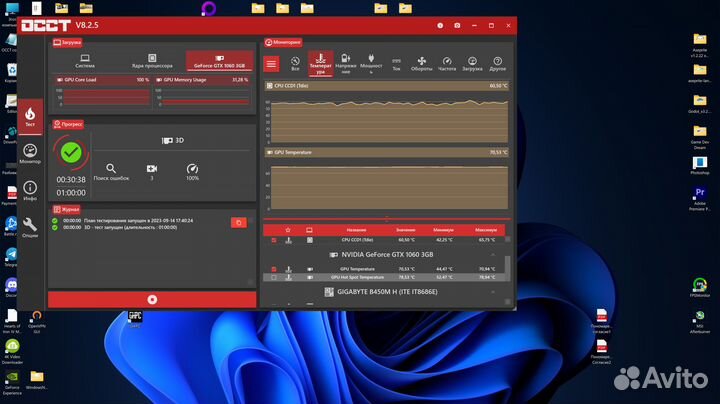Image resolution: width=720 pixels, height=404 pixels.
Task: Click the CPU CCD1 (Tdie) temperature graph
Action: [x=389, y=120]
